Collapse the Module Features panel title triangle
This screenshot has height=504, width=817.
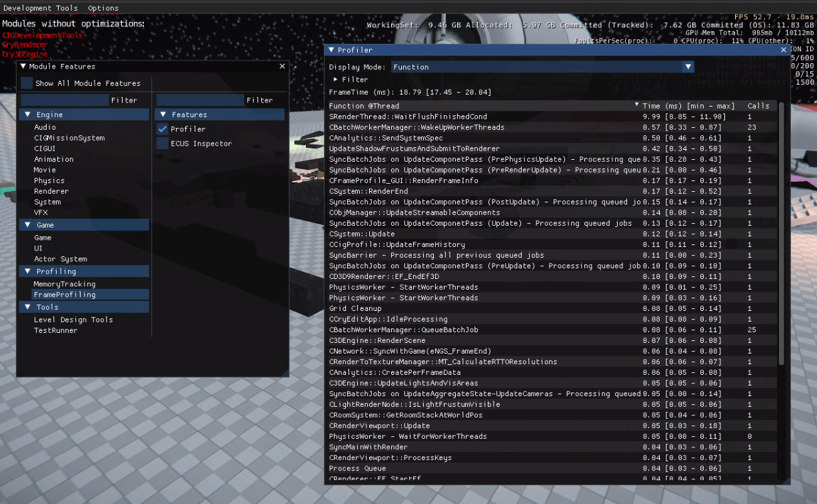click(24, 66)
